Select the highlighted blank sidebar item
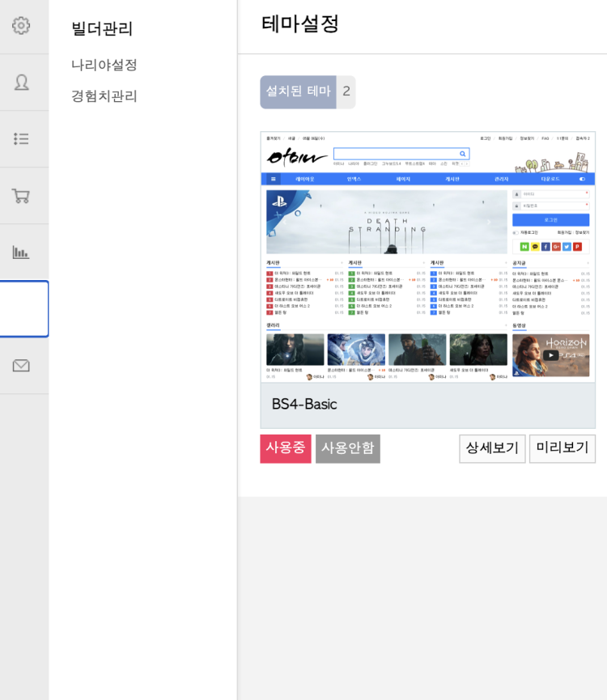607x700 pixels. [23, 309]
